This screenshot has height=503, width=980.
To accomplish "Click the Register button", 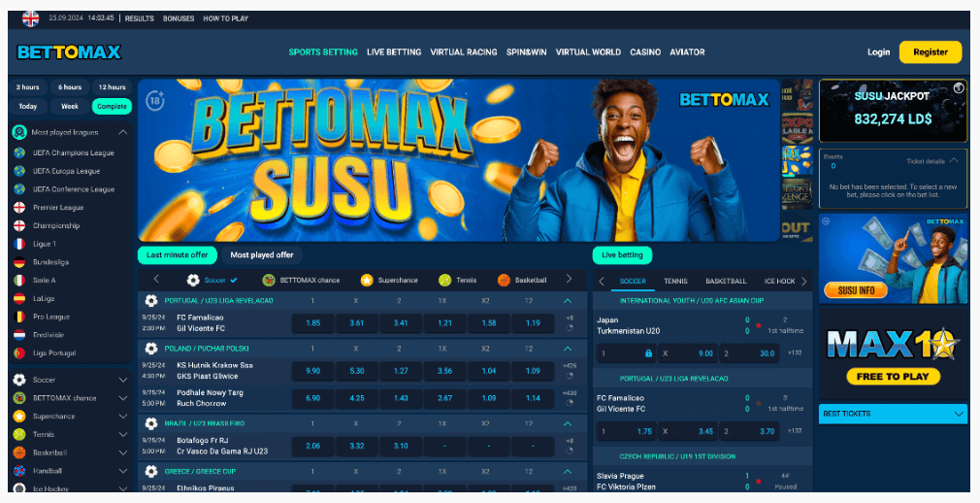I will tap(931, 51).
